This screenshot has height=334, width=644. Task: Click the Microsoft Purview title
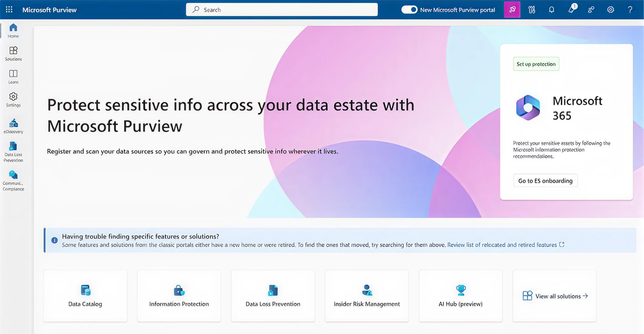(49, 10)
